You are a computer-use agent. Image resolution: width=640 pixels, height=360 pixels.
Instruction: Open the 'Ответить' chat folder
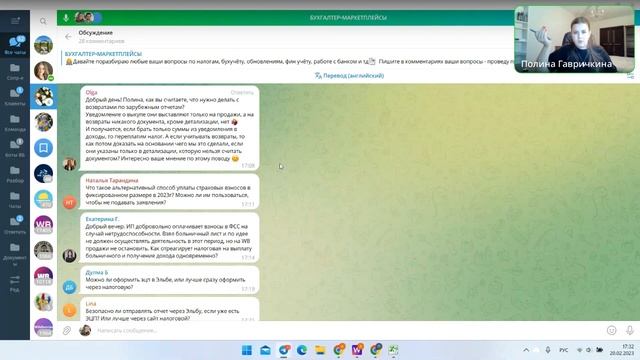15,225
